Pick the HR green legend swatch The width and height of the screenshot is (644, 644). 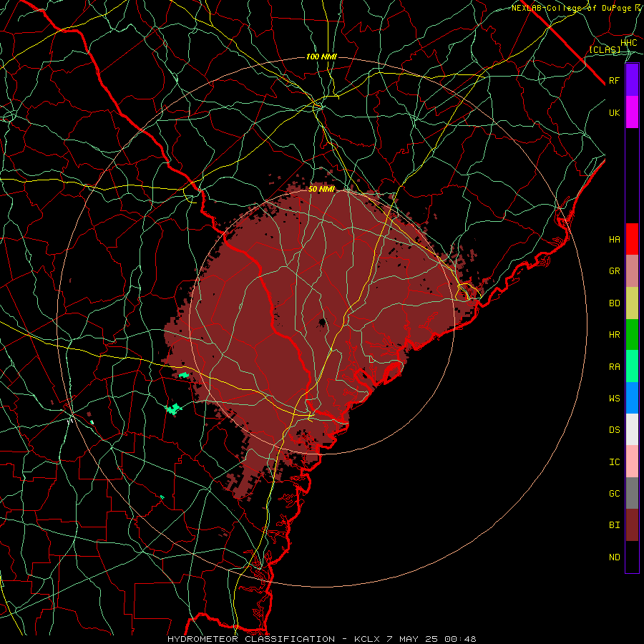pos(632,335)
